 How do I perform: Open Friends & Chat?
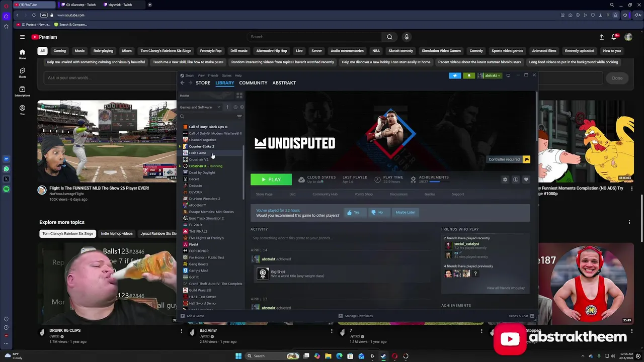520,316
